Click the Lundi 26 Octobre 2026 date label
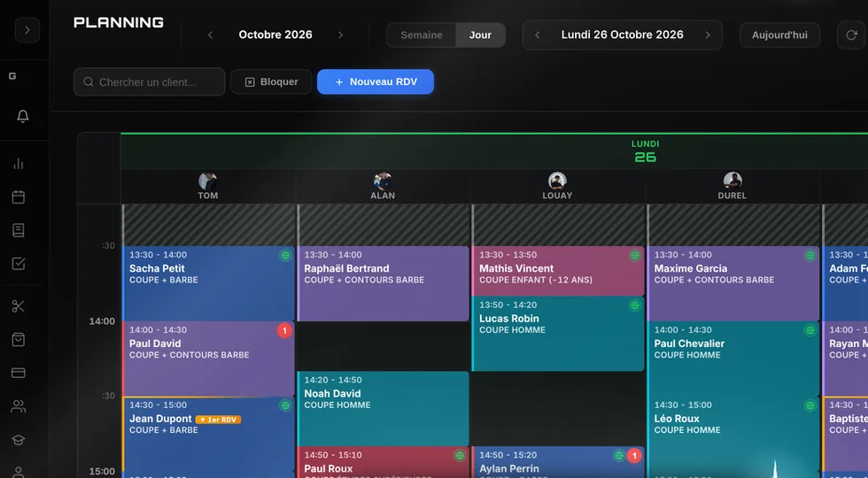Image resolution: width=868 pixels, height=478 pixels. pyautogui.click(x=622, y=35)
